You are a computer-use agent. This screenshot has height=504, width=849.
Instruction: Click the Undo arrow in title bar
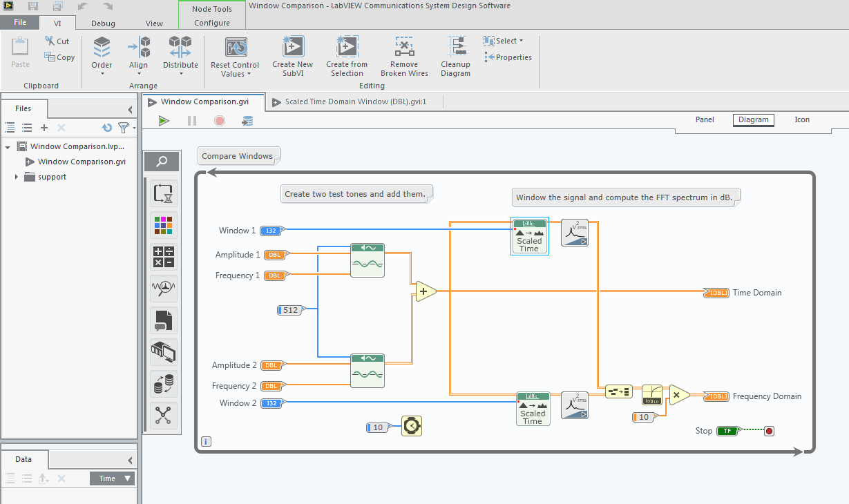83,6
